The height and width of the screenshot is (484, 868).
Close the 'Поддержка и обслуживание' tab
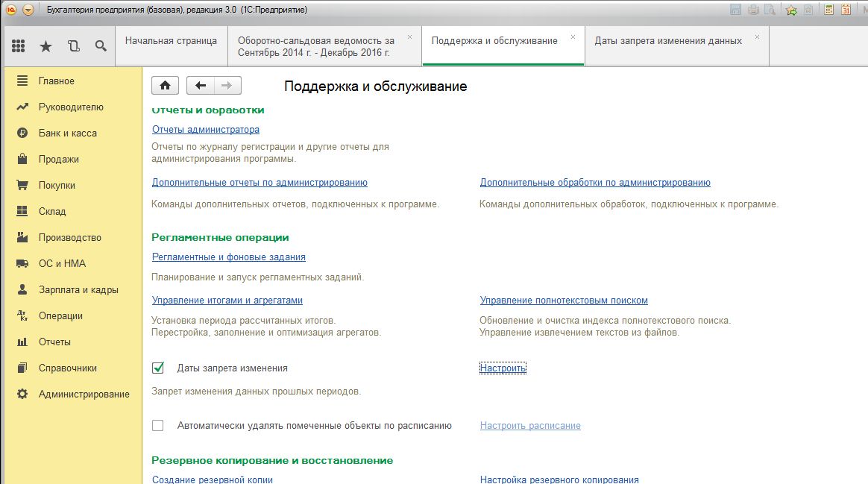point(573,37)
